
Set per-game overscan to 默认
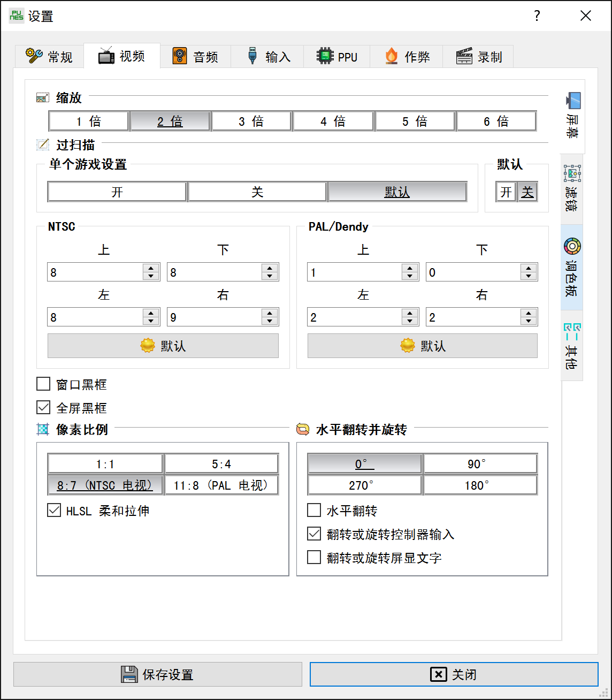tap(397, 192)
